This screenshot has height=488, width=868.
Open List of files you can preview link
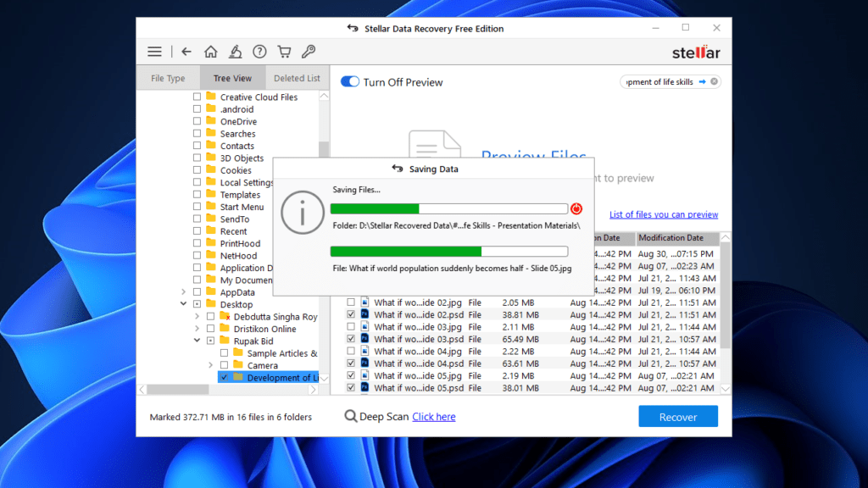click(x=664, y=214)
